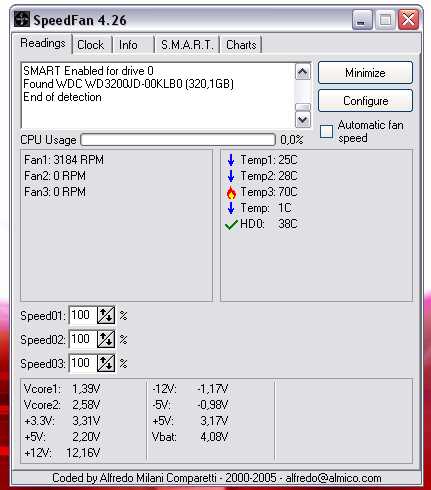The width and height of the screenshot is (431, 490).
Task: Click the 'SMART Enabled for drive 0' log line
Action: point(88,71)
